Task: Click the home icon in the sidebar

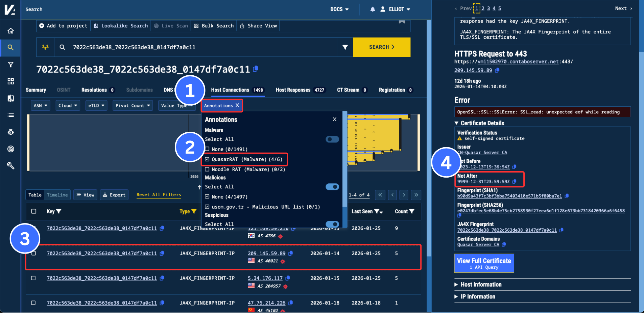Action: click(11, 31)
